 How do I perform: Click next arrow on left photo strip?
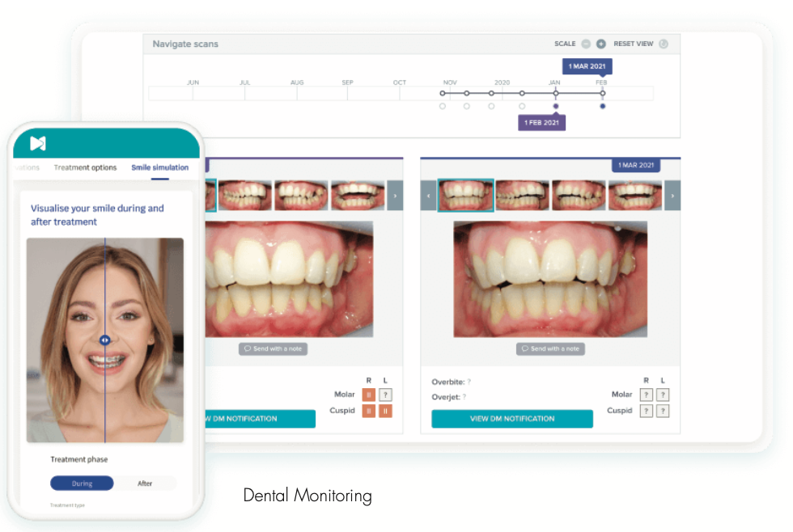point(395,196)
